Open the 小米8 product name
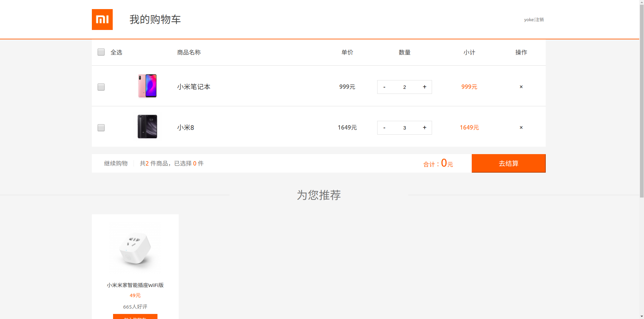The height and width of the screenshot is (319, 644). (x=186, y=128)
